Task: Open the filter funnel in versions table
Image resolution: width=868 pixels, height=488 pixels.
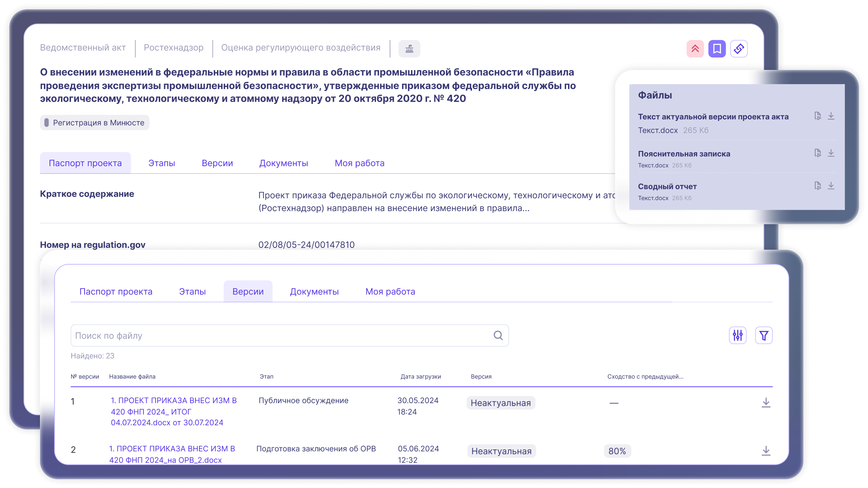Action: coord(763,335)
